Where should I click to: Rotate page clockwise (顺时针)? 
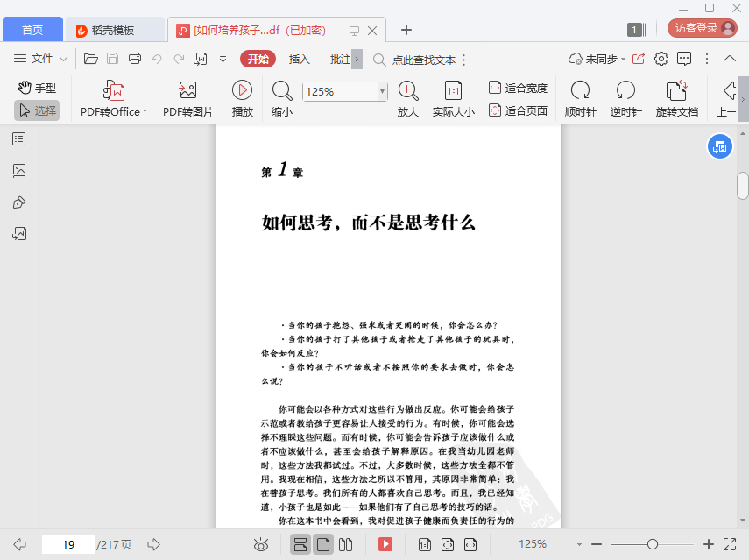[581, 99]
